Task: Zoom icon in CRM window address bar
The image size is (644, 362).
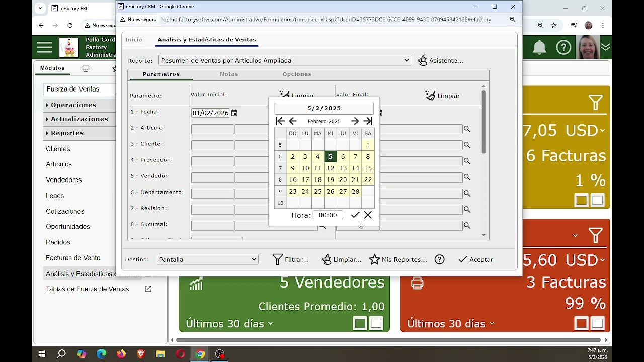Action: 513,19
